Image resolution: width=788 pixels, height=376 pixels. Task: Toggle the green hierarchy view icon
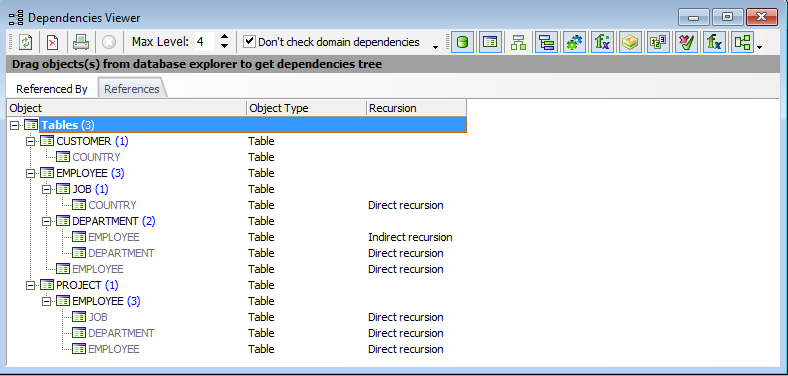(518, 42)
